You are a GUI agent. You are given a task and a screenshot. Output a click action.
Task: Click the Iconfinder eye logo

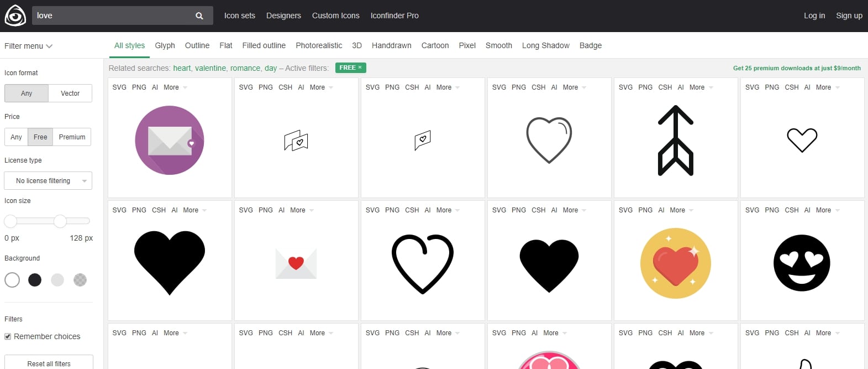coord(15,15)
